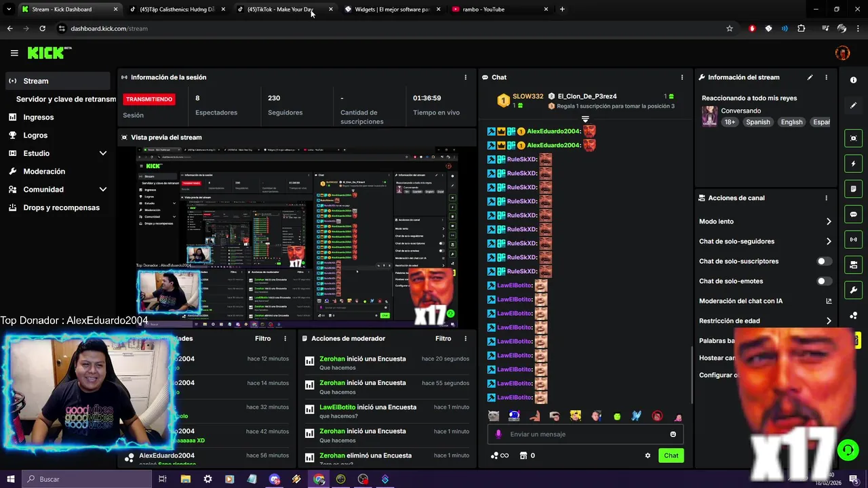Expand Restricción de edad options

click(829, 321)
